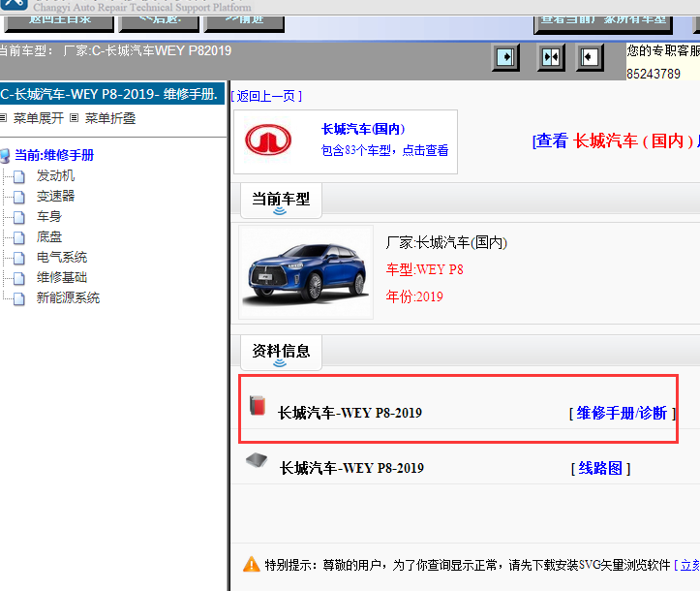The height and width of the screenshot is (591, 700).
Task: Open the 变速器 tree item
Action: point(55,196)
